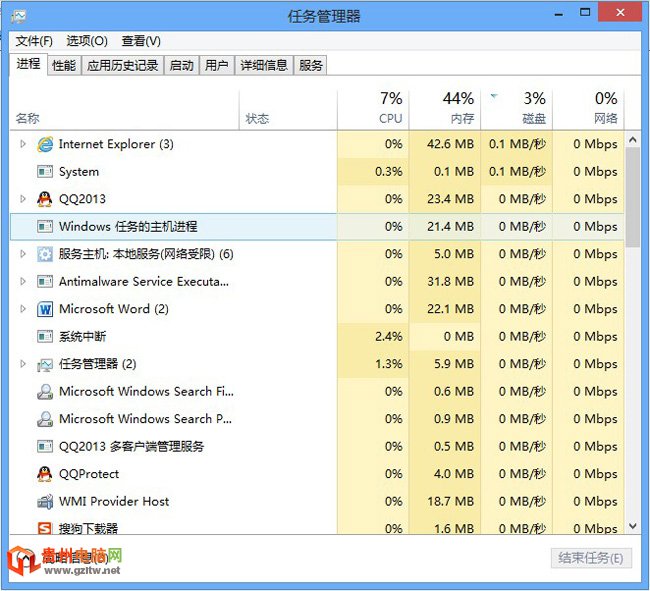Maximize the Task Manager window
Screen dimensions: 650x591
(585, 12)
